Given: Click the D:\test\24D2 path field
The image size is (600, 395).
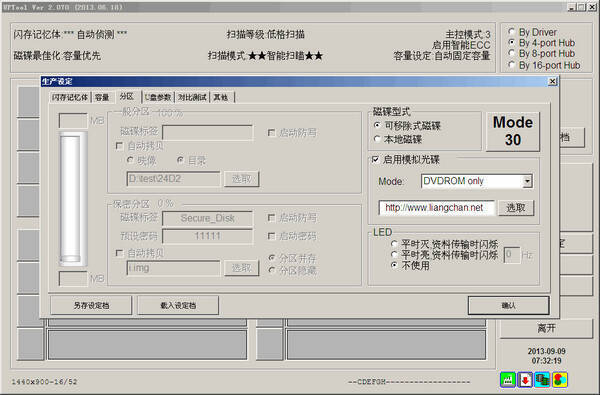Looking at the screenshot, I should pos(173,179).
